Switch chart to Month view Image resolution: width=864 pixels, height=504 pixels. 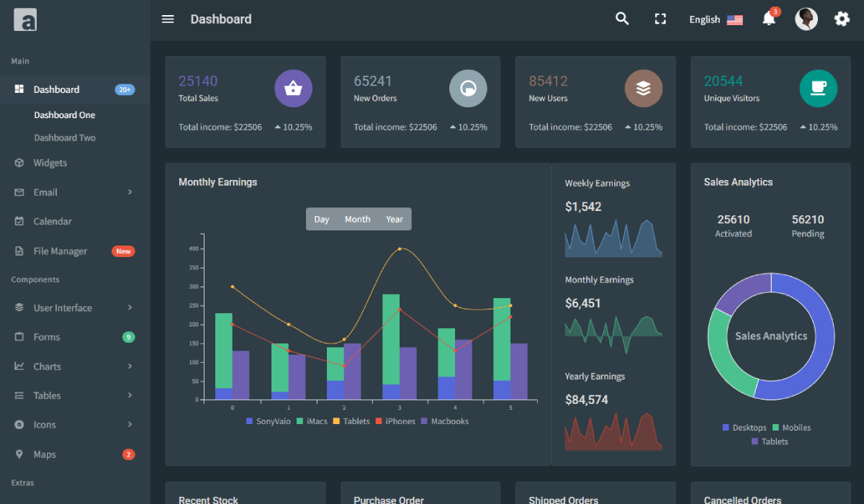tap(357, 220)
